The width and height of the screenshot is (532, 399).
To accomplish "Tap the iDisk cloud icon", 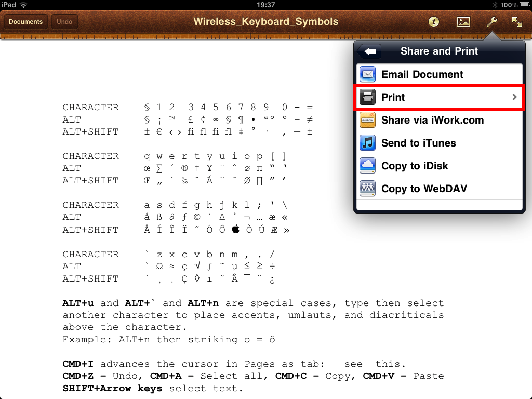I will pos(367,166).
